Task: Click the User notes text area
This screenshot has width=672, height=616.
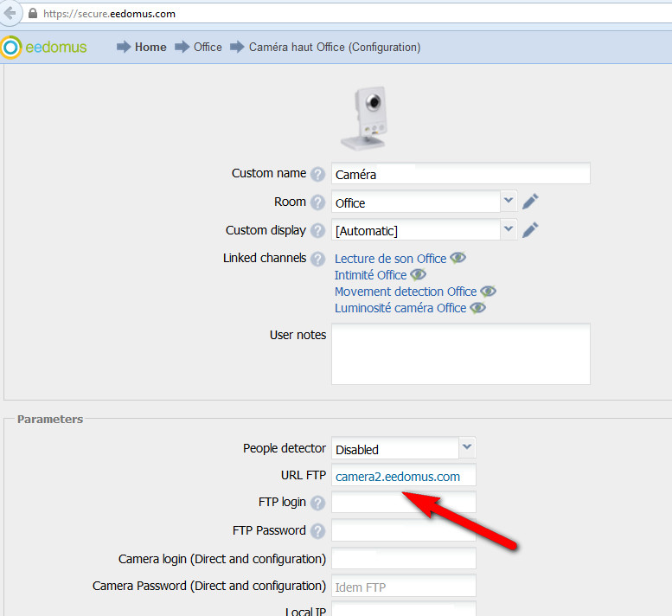Action: 461,354
